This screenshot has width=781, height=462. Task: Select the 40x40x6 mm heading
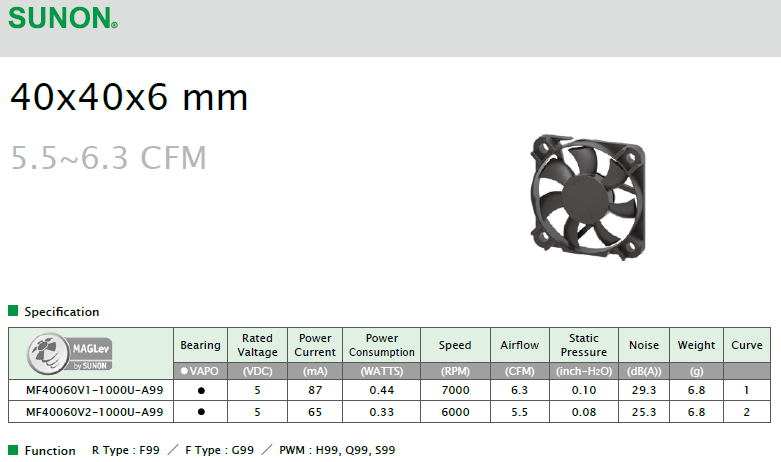pyautogui.click(x=129, y=97)
